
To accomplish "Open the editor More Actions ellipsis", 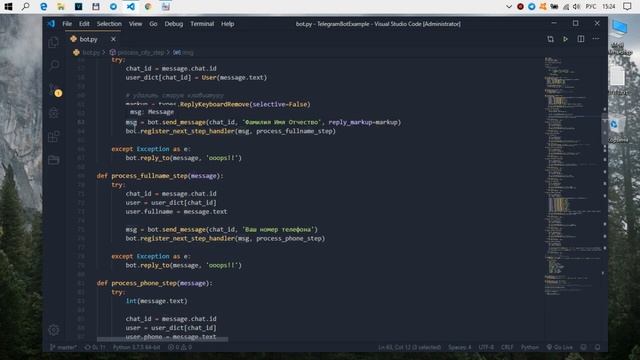I will (x=596, y=39).
